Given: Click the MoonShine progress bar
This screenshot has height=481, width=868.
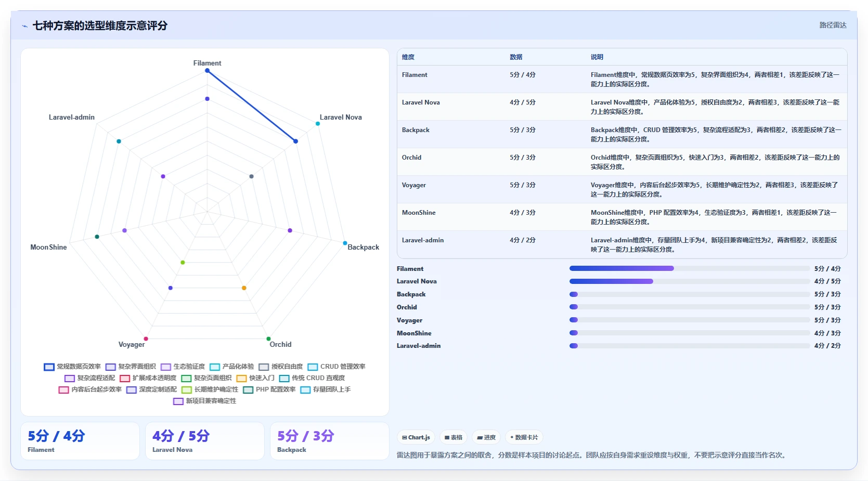Looking at the screenshot, I should click(689, 333).
